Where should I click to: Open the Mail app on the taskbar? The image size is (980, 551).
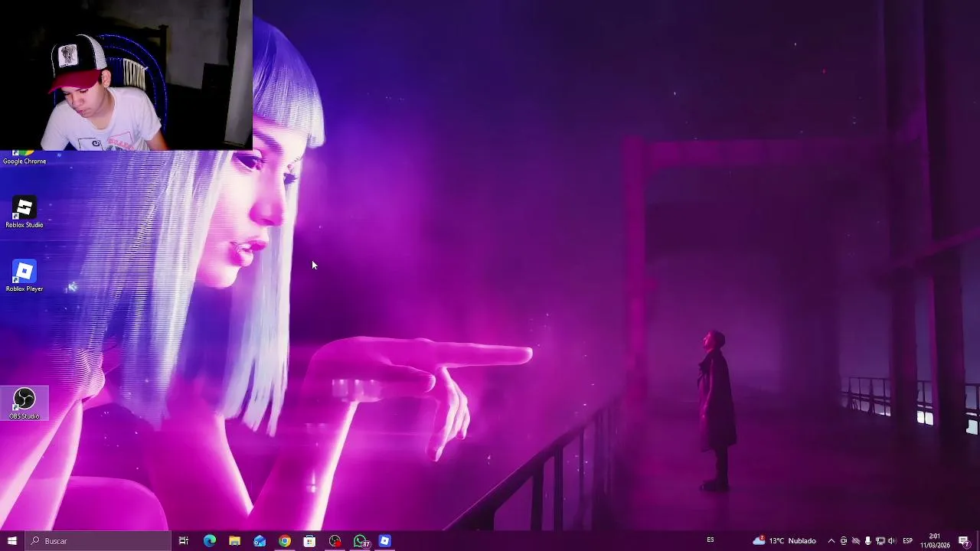click(260, 541)
